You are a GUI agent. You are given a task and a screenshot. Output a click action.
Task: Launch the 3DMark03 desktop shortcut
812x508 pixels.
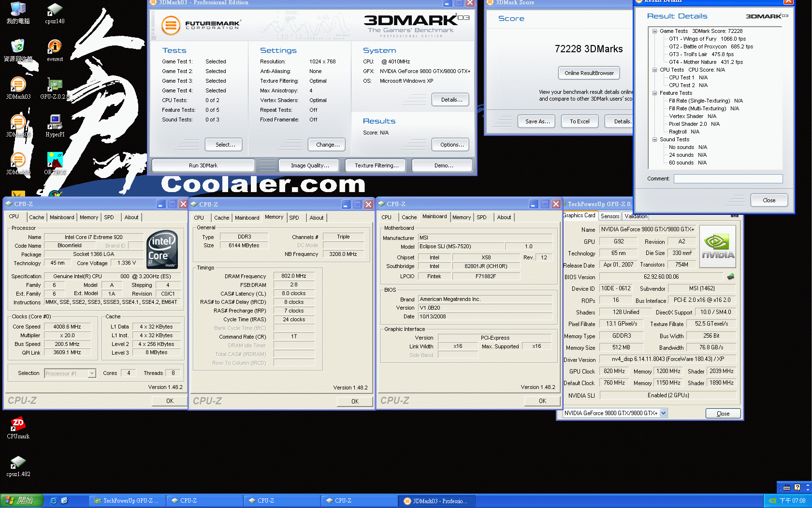pos(18,89)
